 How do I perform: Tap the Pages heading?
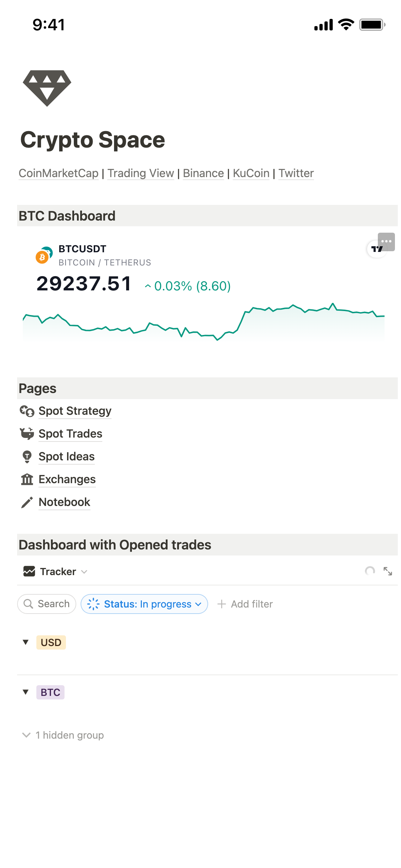click(x=37, y=388)
